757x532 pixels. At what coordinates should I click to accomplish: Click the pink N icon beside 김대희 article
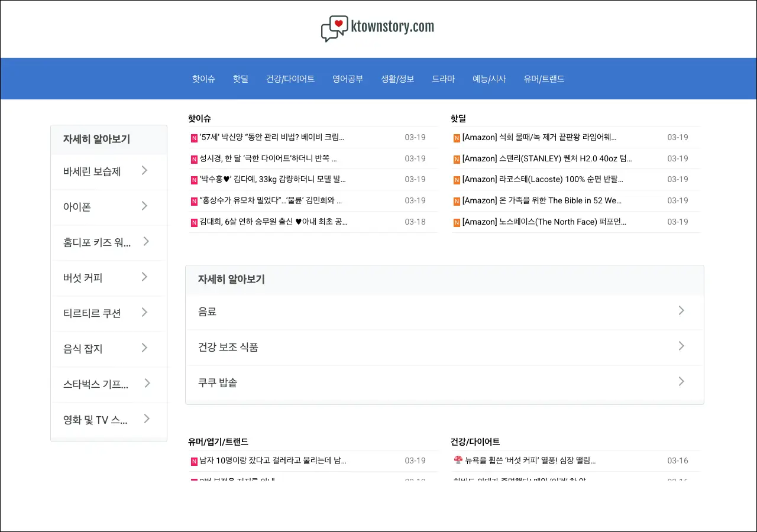[x=194, y=222]
